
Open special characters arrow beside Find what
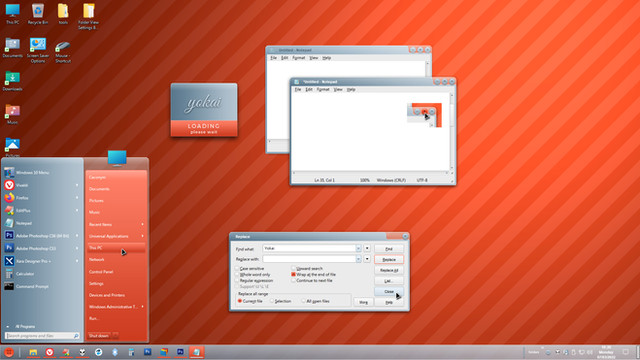coord(367,249)
